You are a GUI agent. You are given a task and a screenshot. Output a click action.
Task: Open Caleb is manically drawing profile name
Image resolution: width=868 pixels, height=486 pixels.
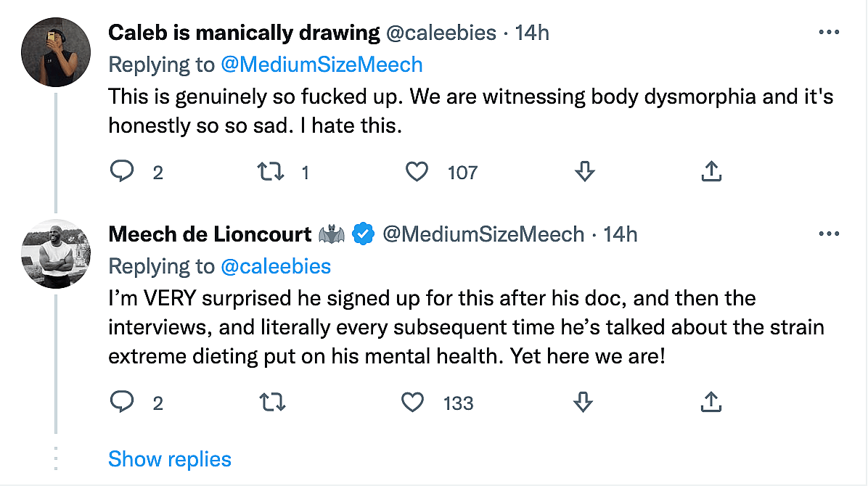[244, 33]
